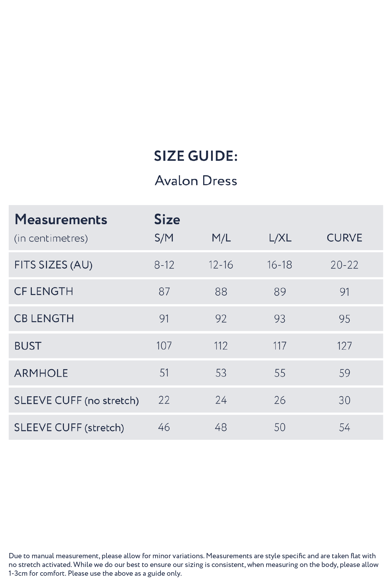Select the Measurements column header
The image size is (392, 588).
61,219
